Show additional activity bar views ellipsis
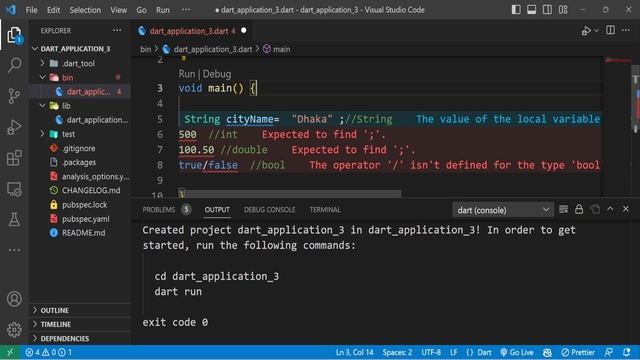 (x=14, y=250)
